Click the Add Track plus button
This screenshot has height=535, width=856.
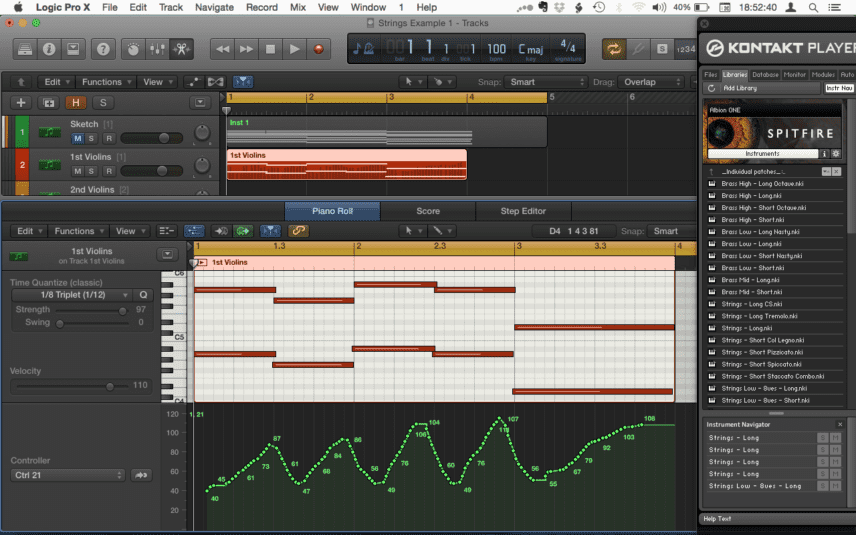click(21, 103)
